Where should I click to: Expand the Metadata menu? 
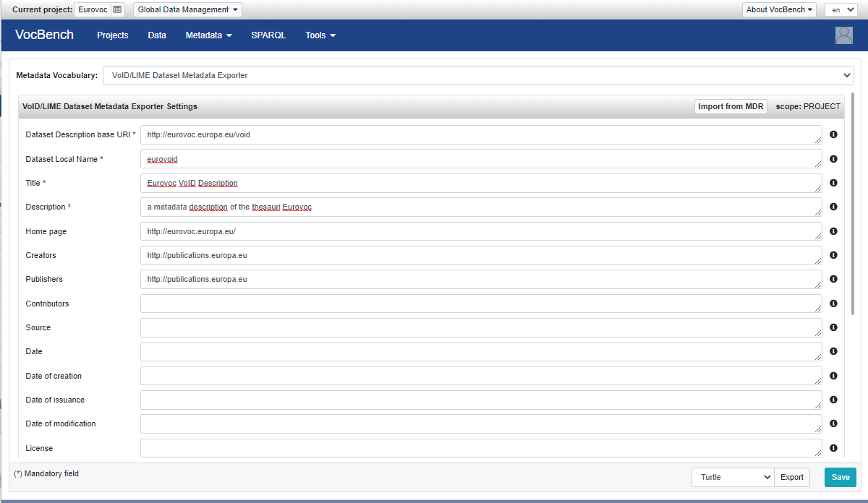pyautogui.click(x=208, y=35)
